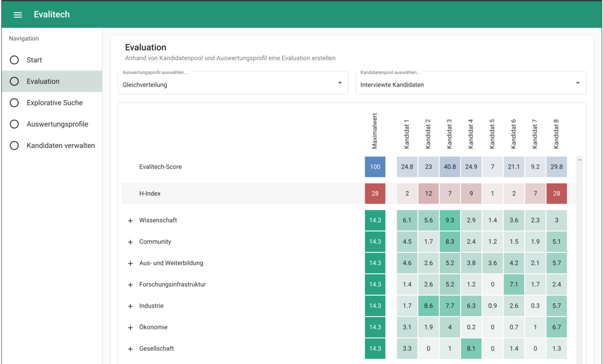Click the Gesellschaft row label

coord(156,348)
